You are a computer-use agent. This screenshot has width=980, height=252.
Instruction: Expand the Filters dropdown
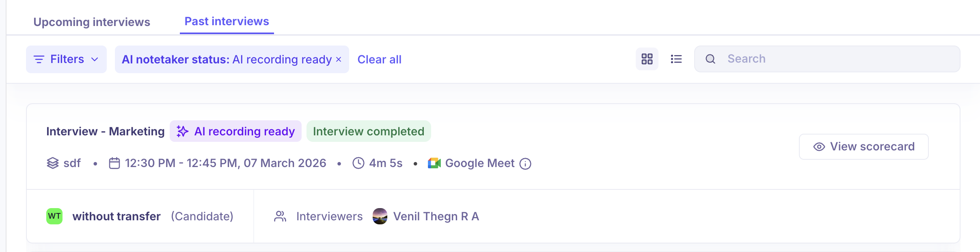point(66,59)
